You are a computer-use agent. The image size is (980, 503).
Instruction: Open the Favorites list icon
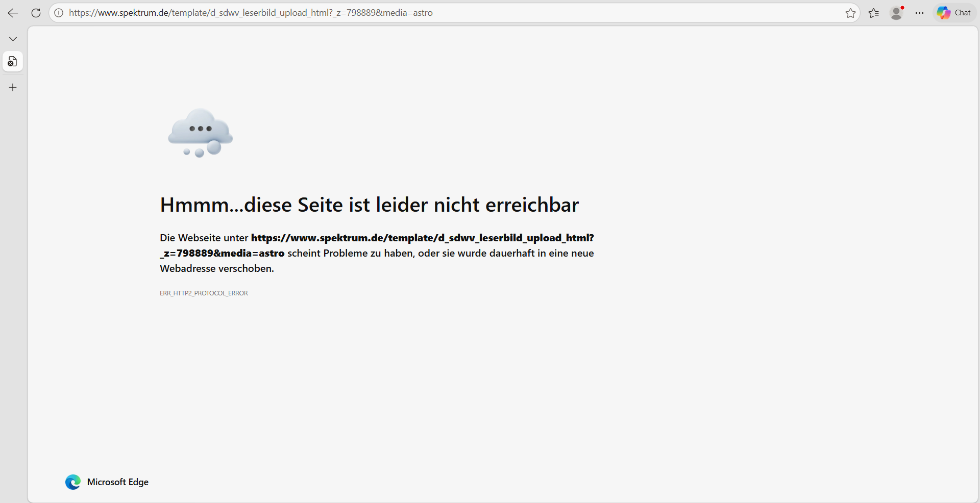click(874, 13)
